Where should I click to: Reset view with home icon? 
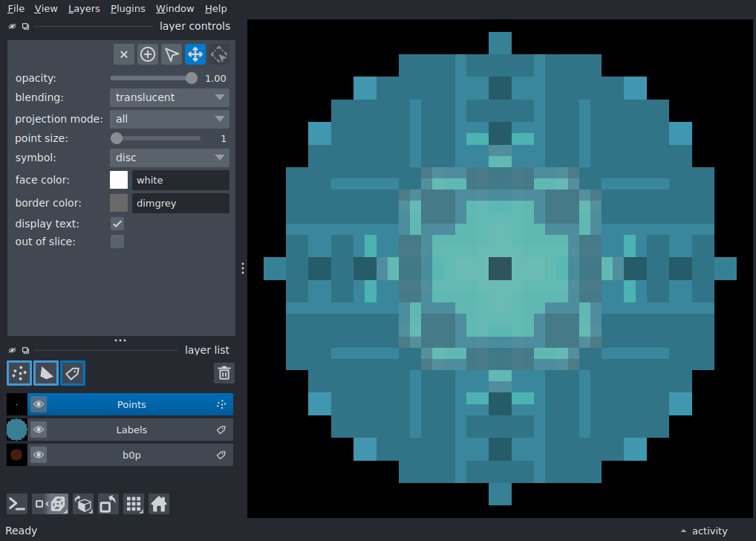[x=159, y=505]
